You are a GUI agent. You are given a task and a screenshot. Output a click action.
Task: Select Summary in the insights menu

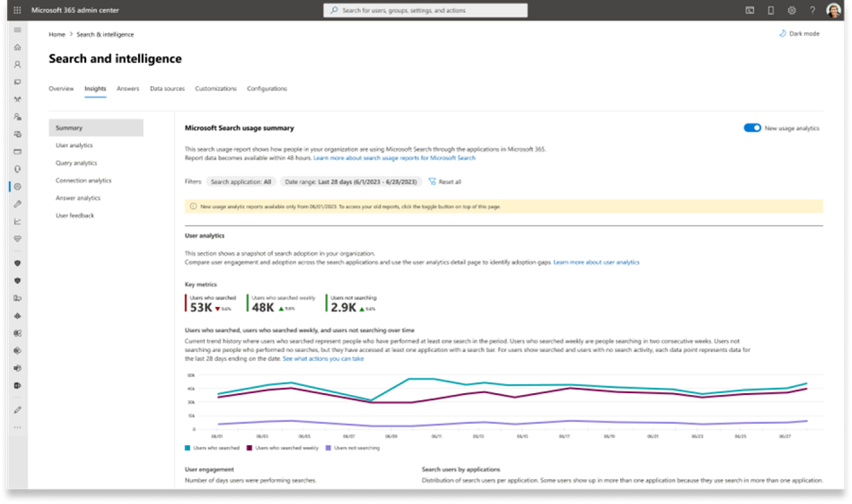[96, 128]
